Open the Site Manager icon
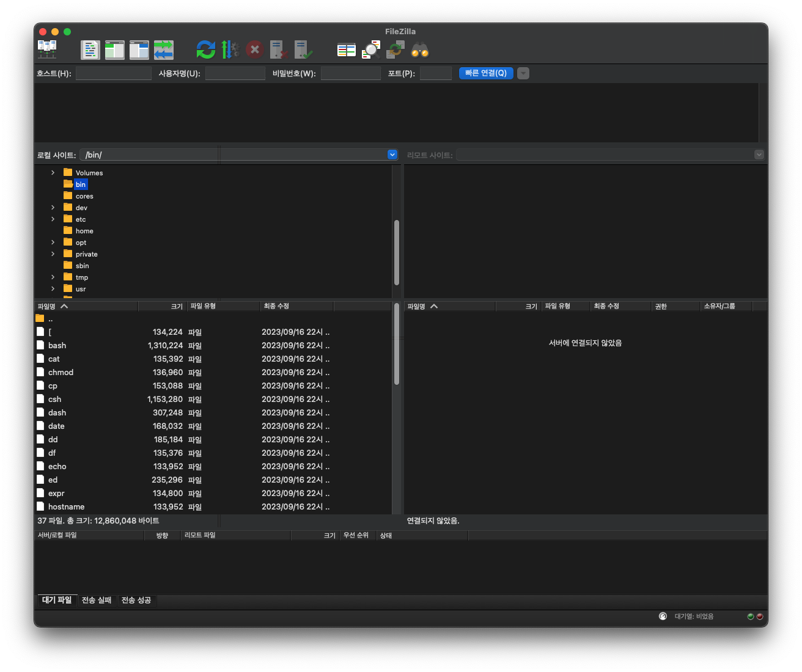Viewport: 802px width, 672px height. point(47,49)
